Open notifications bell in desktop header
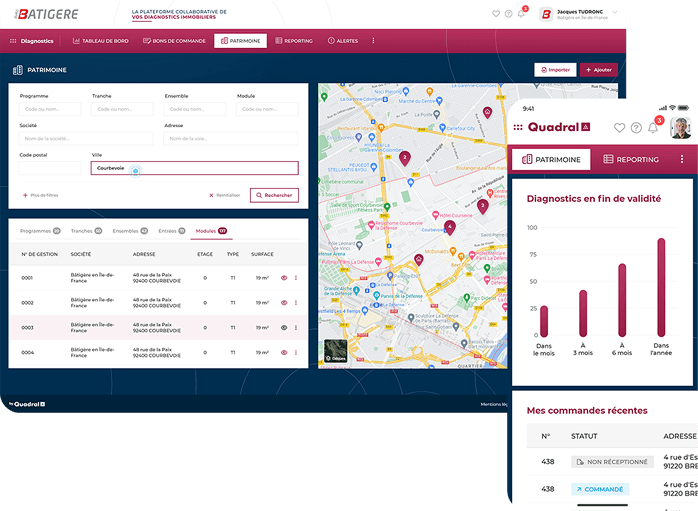698x511 pixels. (521, 14)
